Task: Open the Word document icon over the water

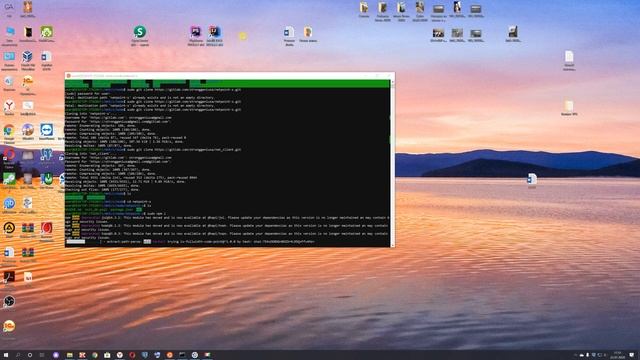Action: (531, 179)
